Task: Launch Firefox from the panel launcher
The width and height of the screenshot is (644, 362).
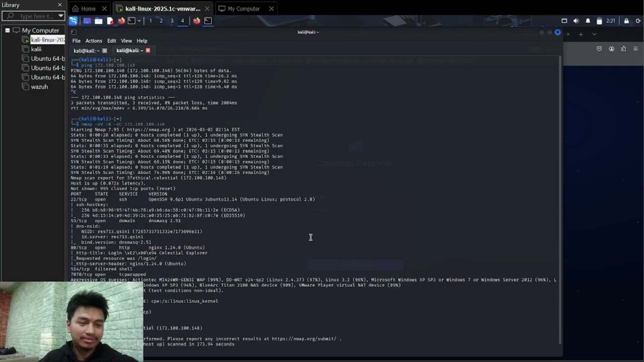Action: click(121, 21)
